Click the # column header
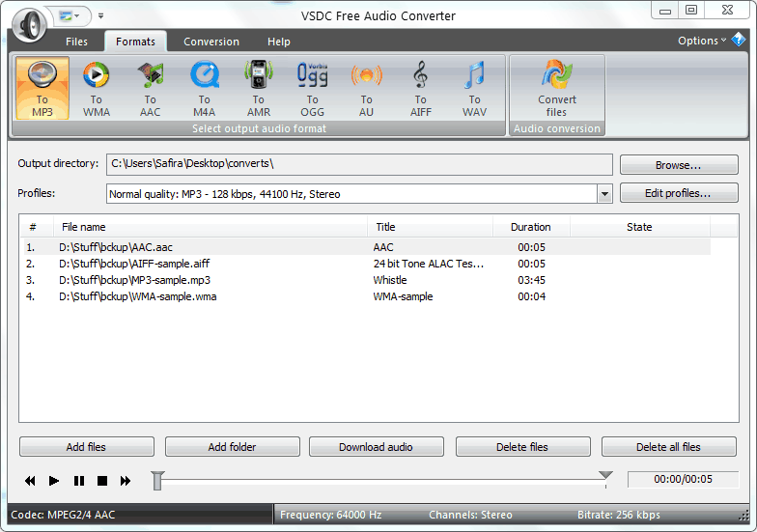 click(x=37, y=227)
